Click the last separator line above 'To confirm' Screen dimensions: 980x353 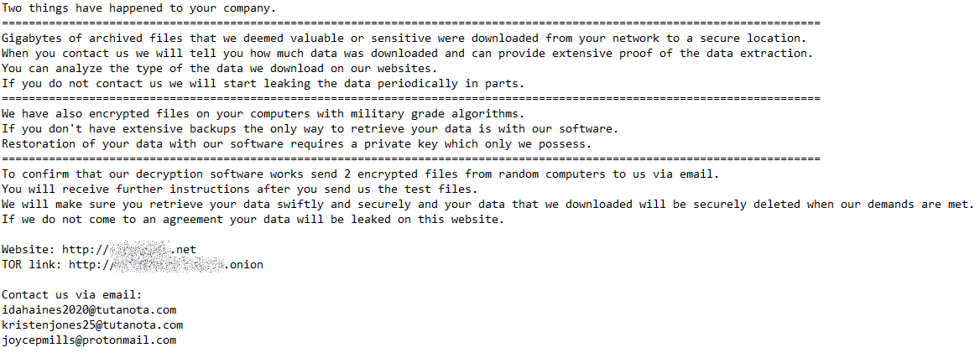pos(410,159)
